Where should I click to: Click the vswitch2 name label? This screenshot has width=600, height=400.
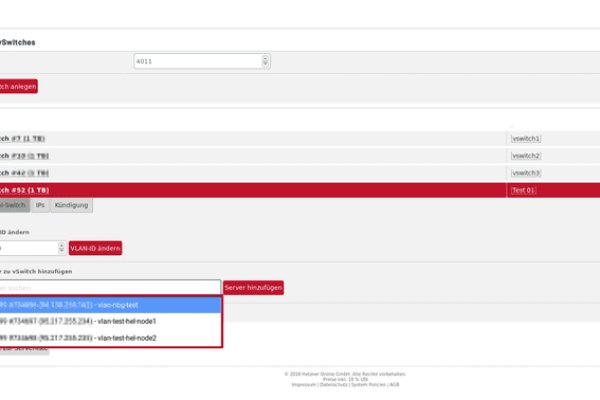pyautogui.click(x=526, y=156)
